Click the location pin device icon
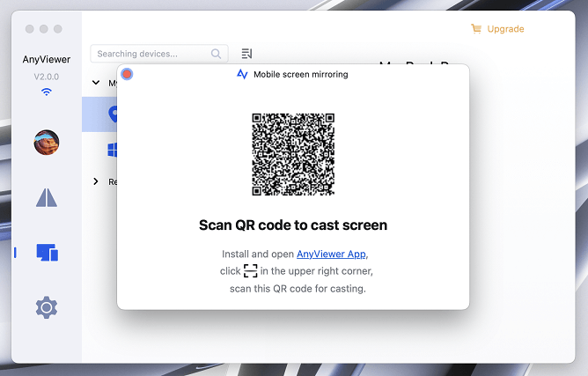This screenshot has width=588, height=376. (113, 114)
